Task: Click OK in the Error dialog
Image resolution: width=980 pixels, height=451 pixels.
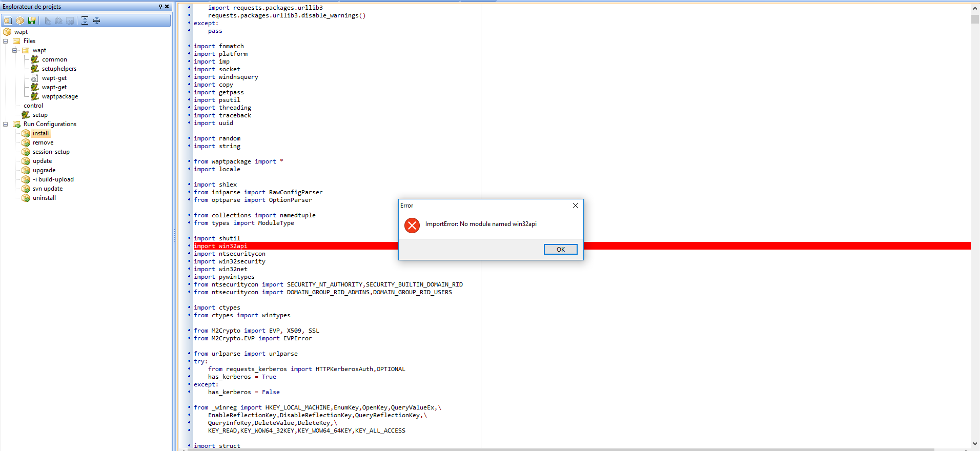Action: pyautogui.click(x=560, y=249)
